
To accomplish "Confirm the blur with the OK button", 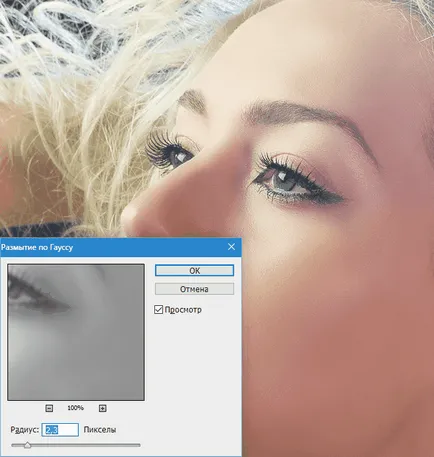I will pos(194,270).
